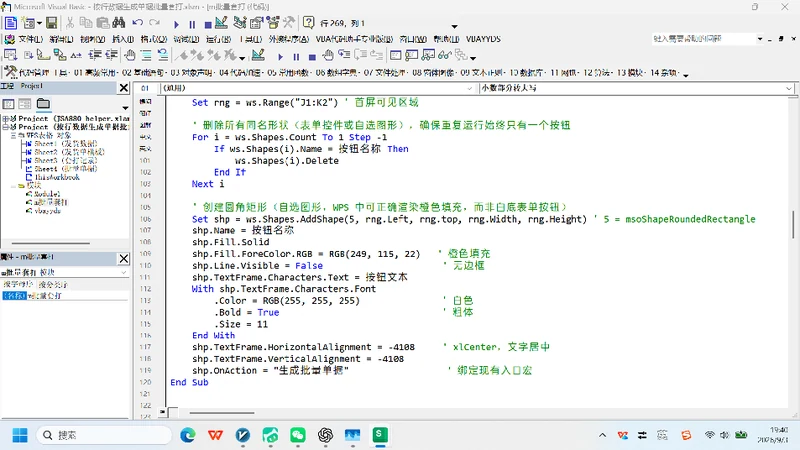The width and height of the screenshot is (800, 450).
Task: Switch to the host application view icon
Action: click(x=11, y=23)
